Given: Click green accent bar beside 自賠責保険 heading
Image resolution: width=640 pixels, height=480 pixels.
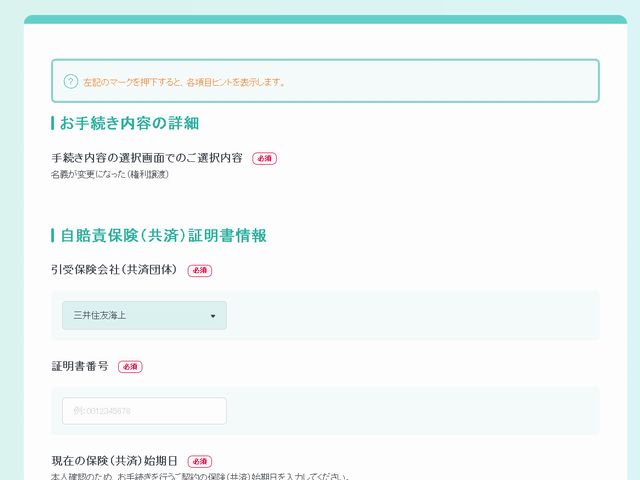Looking at the screenshot, I should tap(52, 236).
